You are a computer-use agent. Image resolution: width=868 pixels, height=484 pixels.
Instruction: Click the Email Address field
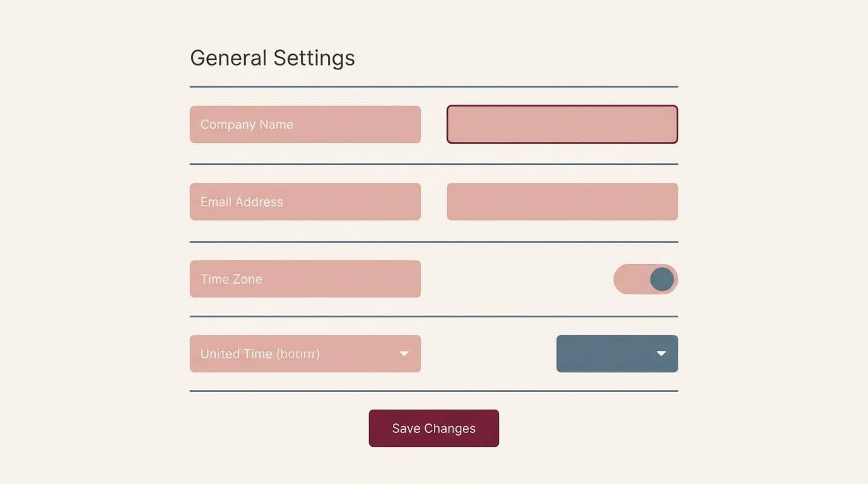tap(305, 201)
